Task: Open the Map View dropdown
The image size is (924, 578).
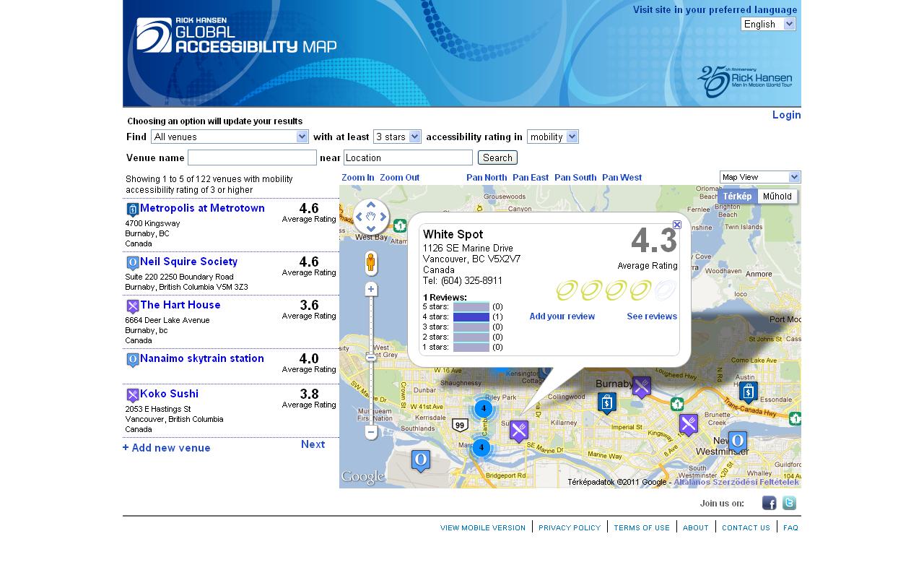Action: [760, 177]
